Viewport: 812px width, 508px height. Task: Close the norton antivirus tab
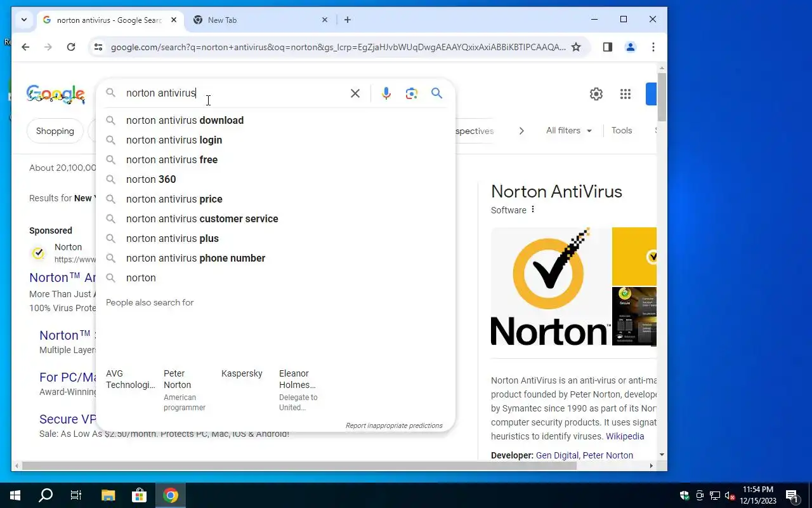point(174,20)
